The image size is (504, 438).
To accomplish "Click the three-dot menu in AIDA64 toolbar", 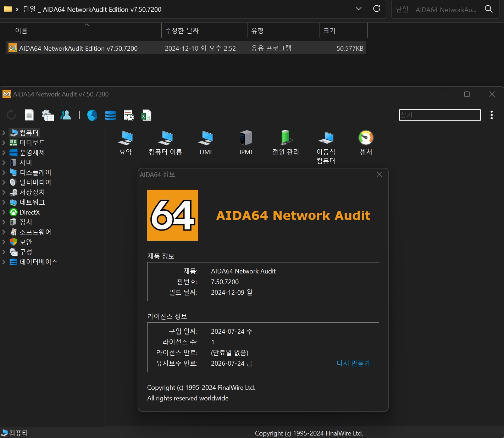I will (492, 115).
